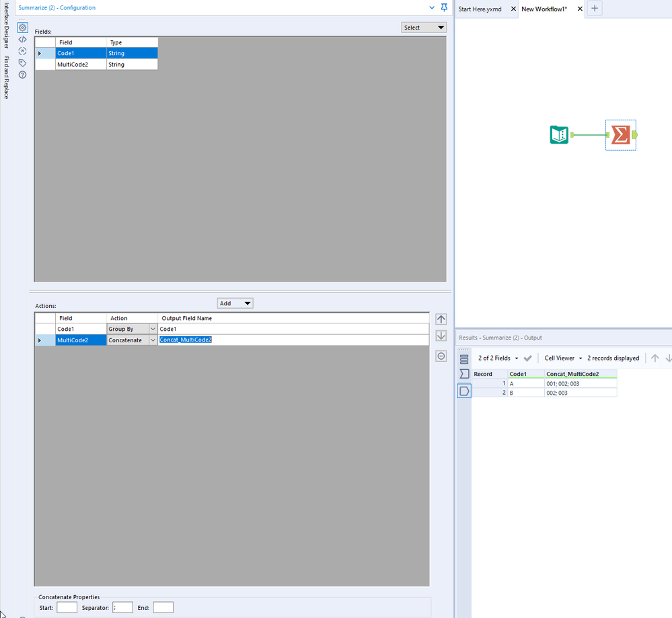
Task: Move selected action down
Action: pyautogui.click(x=441, y=336)
